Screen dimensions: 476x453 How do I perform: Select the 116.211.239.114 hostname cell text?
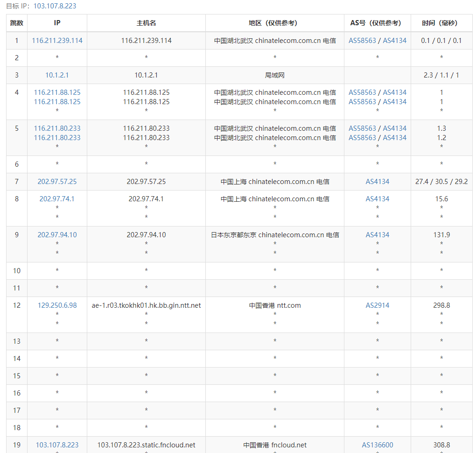(x=146, y=41)
